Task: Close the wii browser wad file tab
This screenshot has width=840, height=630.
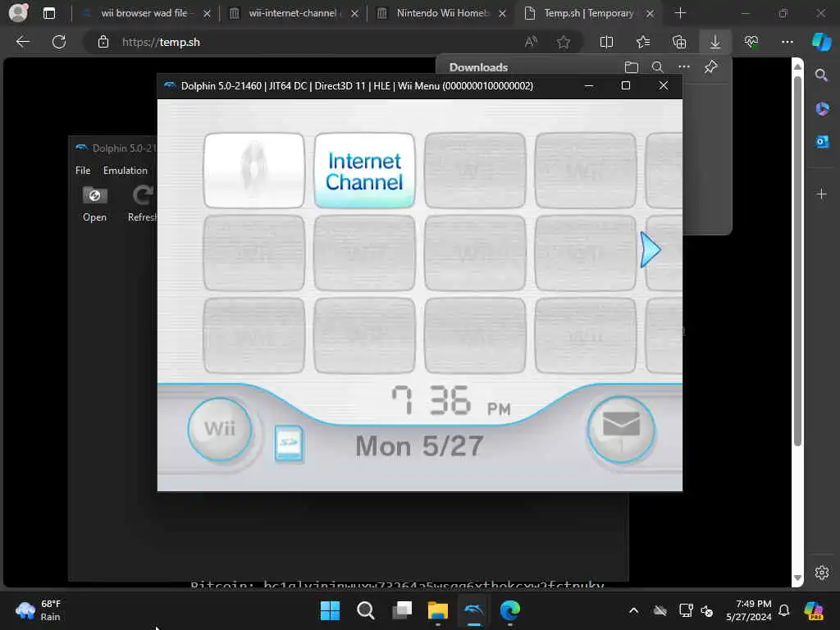Action: tap(207, 13)
